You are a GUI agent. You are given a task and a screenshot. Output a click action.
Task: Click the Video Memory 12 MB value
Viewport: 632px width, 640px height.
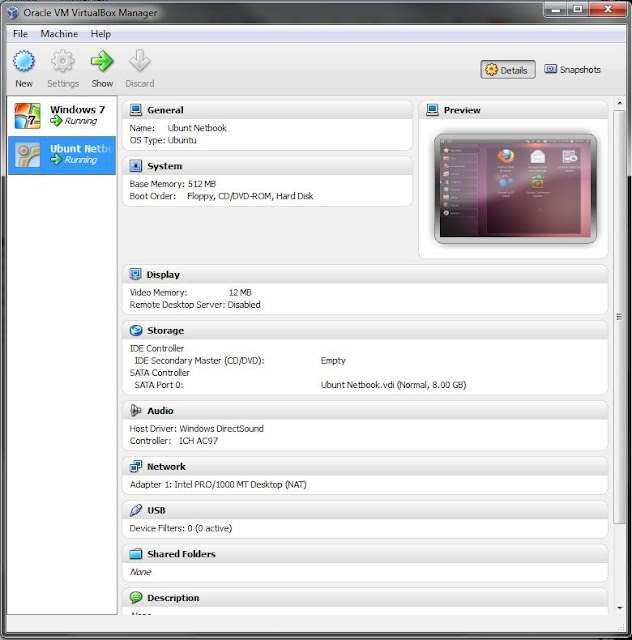(x=240, y=292)
